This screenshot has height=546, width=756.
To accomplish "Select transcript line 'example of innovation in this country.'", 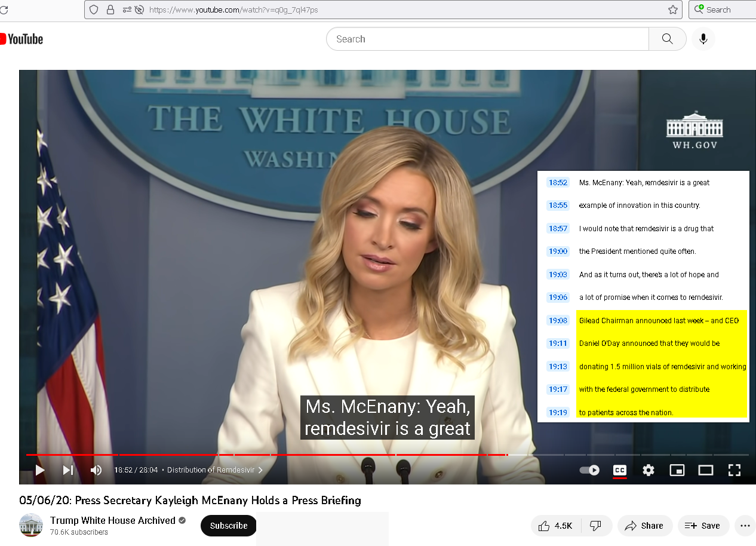I will pyautogui.click(x=640, y=205).
